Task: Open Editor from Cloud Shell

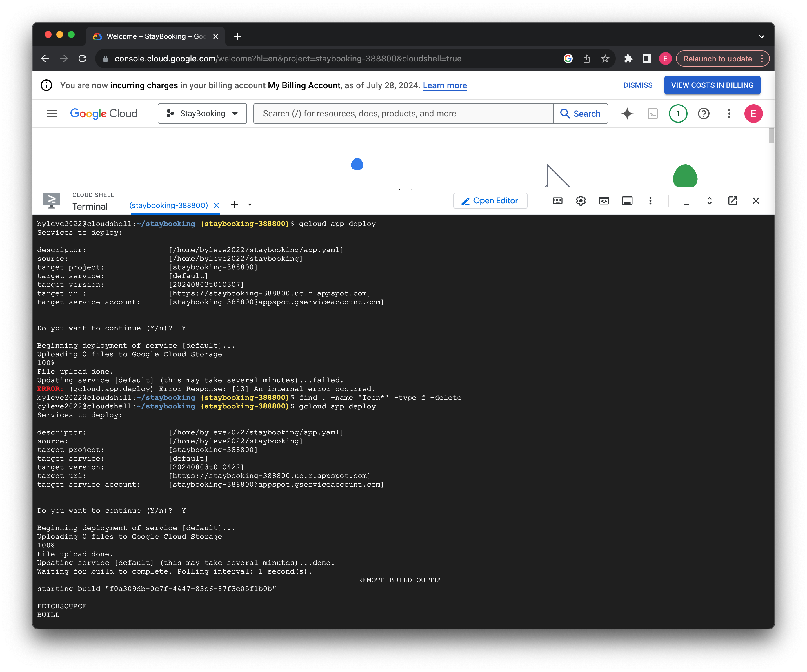Action: click(490, 200)
